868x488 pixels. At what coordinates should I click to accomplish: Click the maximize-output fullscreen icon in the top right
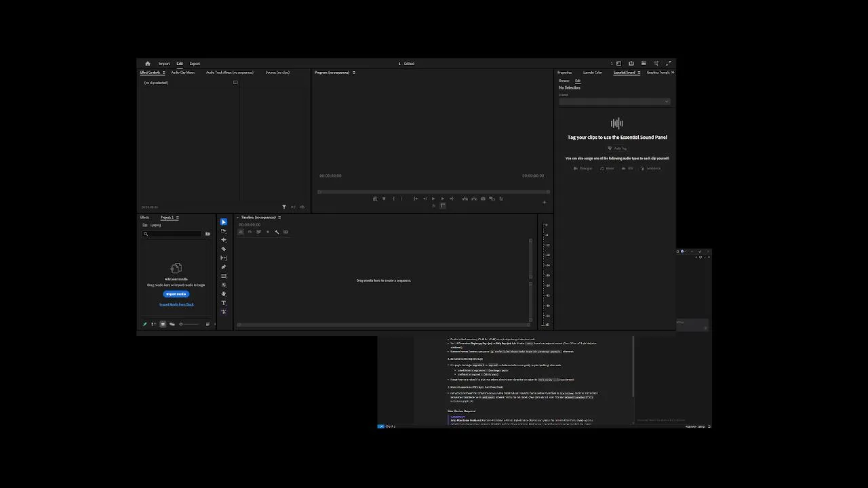pos(668,64)
